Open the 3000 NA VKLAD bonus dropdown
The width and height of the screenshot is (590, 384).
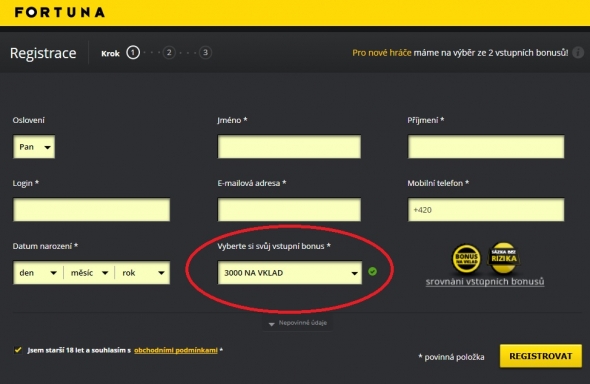click(x=290, y=273)
